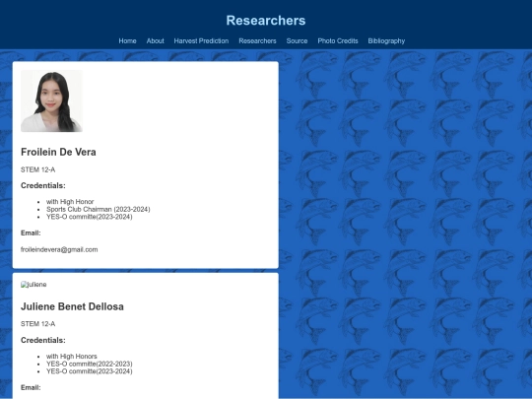The image size is (532, 399).
Task: Click 'YES-O committe(2022-2023)' list item
Action: click(x=90, y=364)
